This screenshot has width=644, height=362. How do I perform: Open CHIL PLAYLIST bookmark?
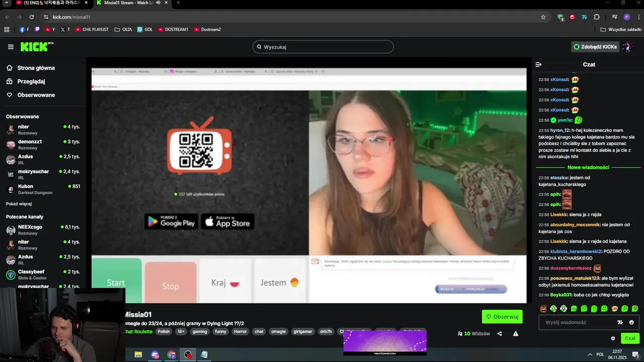tap(92, 30)
